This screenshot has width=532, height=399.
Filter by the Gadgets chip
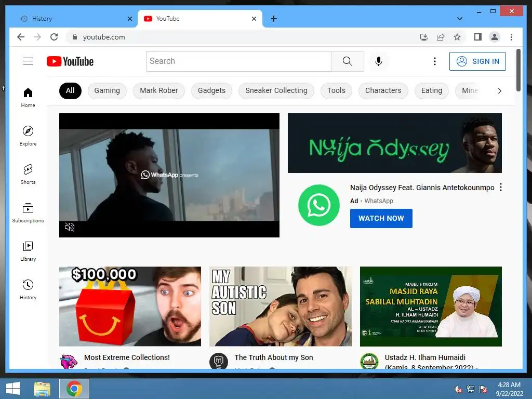tap(212, 90)
